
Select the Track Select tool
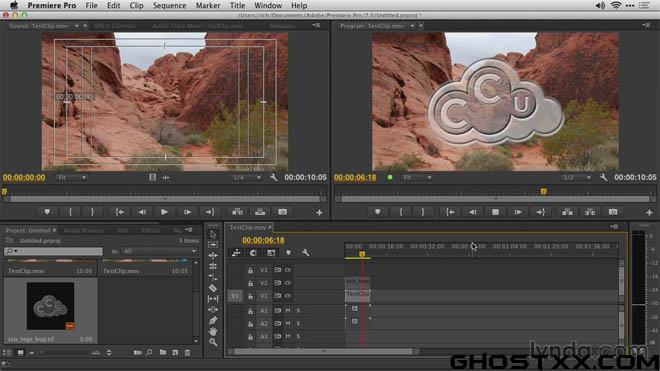coord(213,245)
